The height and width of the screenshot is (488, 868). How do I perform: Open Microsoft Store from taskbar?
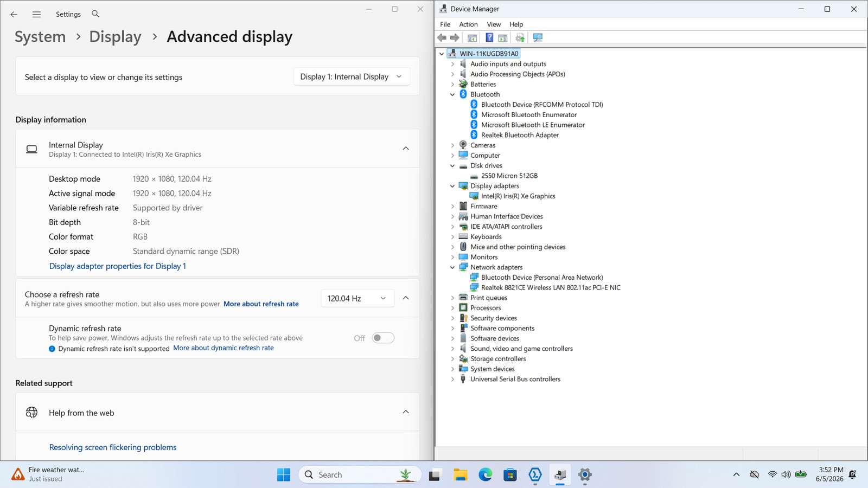click(510, 475)
